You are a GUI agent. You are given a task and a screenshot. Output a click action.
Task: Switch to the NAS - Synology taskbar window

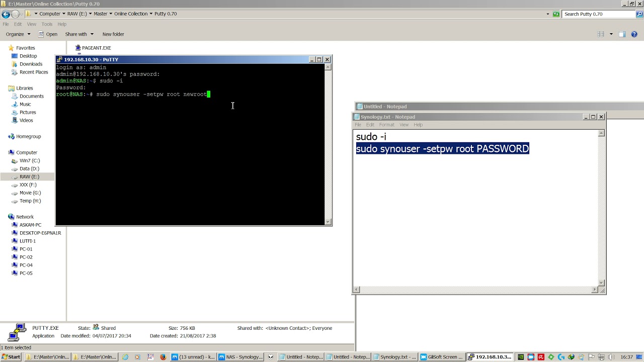pos(240,357)
